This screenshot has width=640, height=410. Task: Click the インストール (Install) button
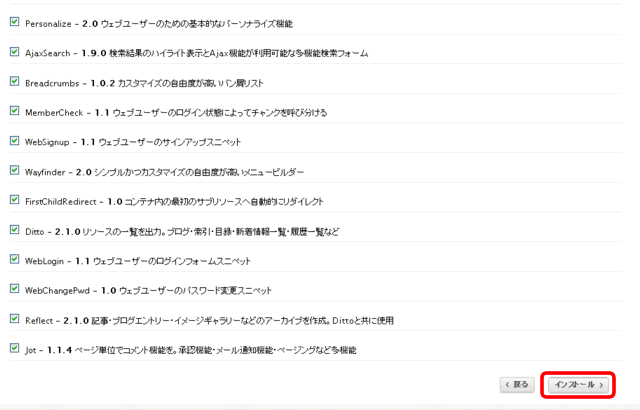tap(578, 385)
